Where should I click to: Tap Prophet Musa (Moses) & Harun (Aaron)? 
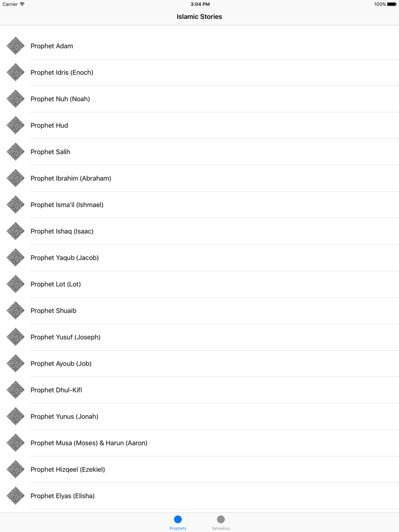click(89, 443)
